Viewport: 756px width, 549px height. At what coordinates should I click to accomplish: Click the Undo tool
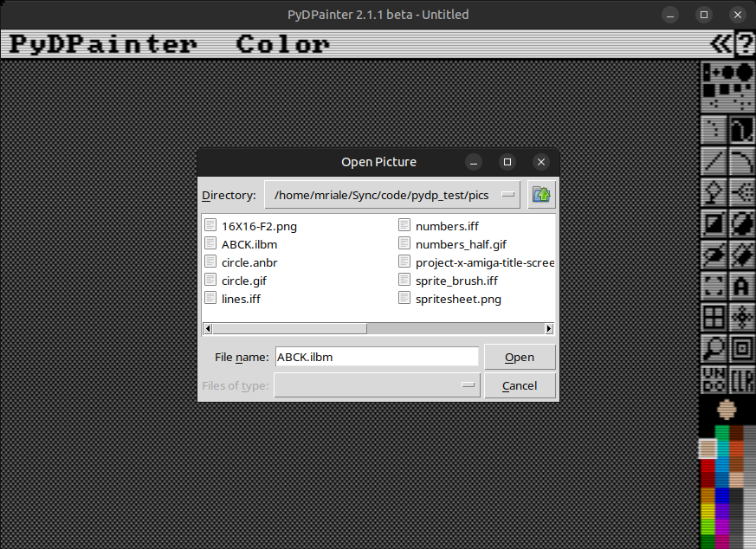click(x=713, y=379)
